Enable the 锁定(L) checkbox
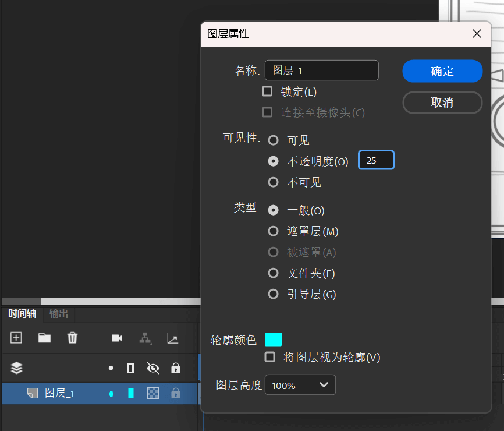This screenshot has width=504, height=431. coord(267,91)
